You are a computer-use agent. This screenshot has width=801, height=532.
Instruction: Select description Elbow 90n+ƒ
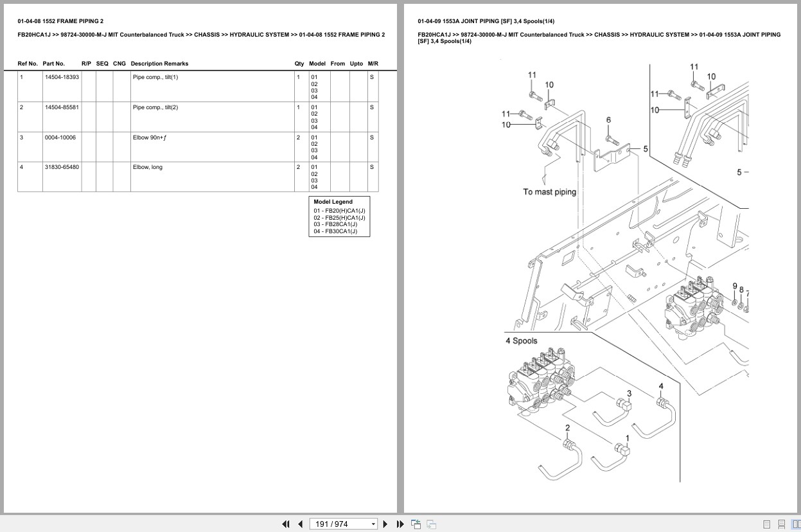150,137
